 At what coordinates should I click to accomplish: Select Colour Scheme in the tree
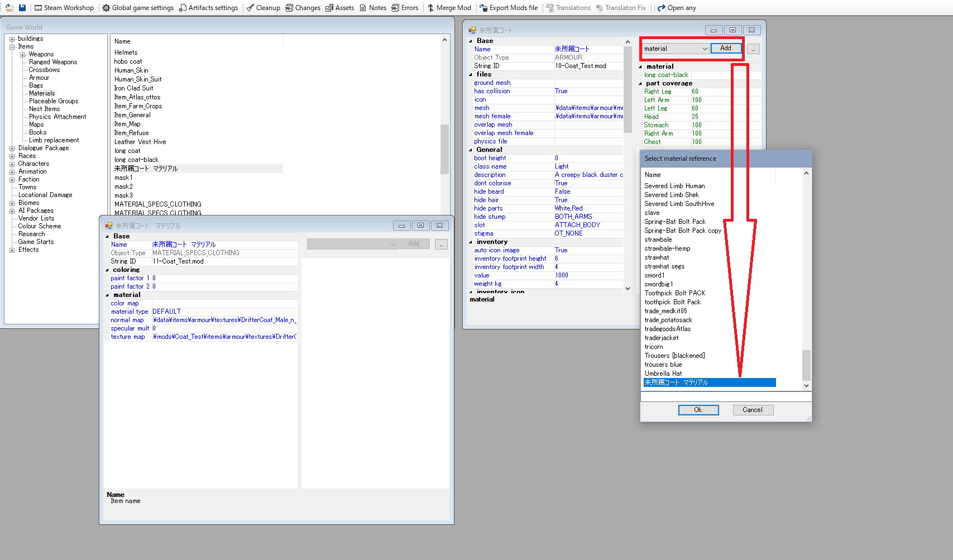(40, 226)
